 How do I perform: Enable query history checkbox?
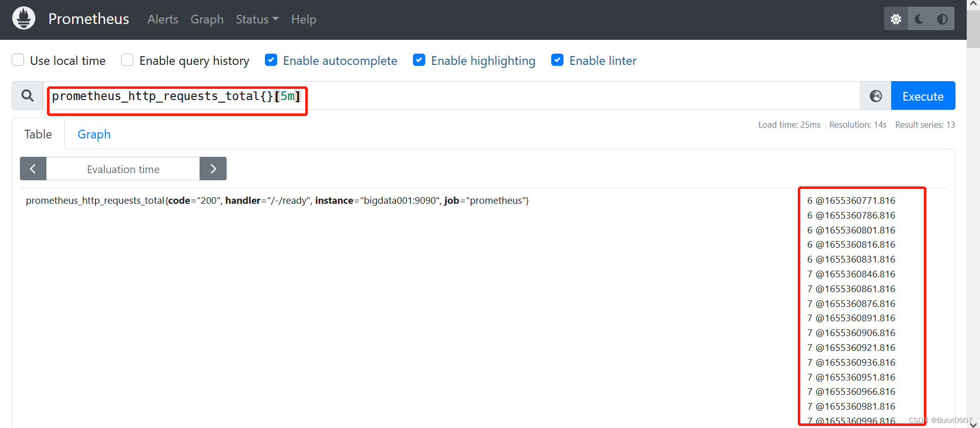127,60
